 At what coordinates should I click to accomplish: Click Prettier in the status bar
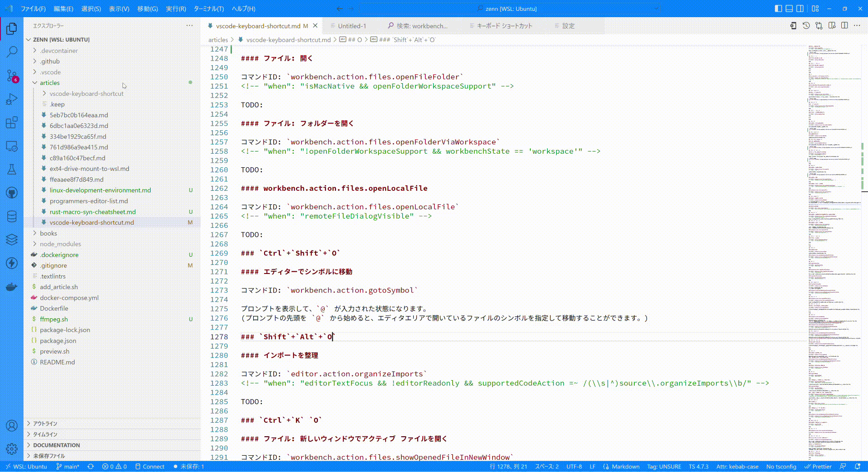(x=818, y=467)
